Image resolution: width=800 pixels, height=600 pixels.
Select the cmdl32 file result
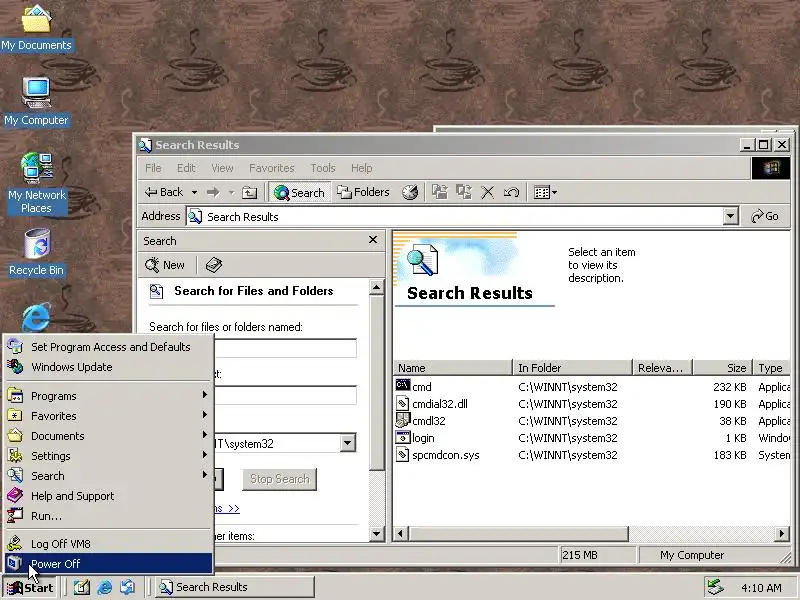[x=421, y=421]
